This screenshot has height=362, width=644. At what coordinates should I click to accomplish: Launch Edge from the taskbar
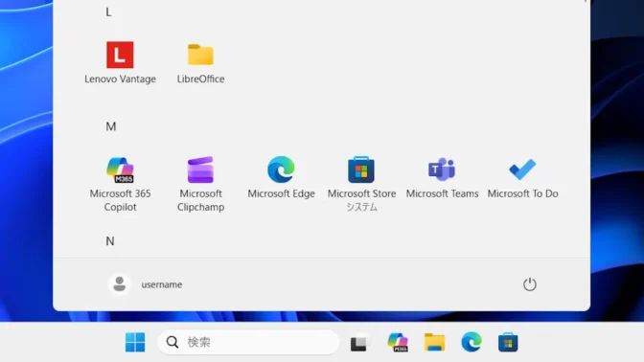(x=471, y=342)
